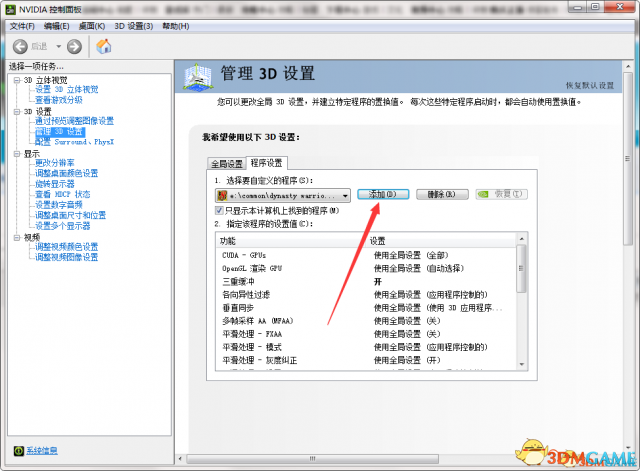Open the 系统信息 link
Viewport: 640px width, 471px height.
click(x=42, y=451)
